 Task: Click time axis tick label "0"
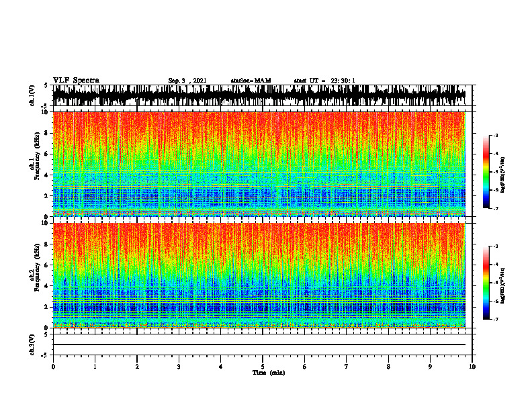click(53, 367)
